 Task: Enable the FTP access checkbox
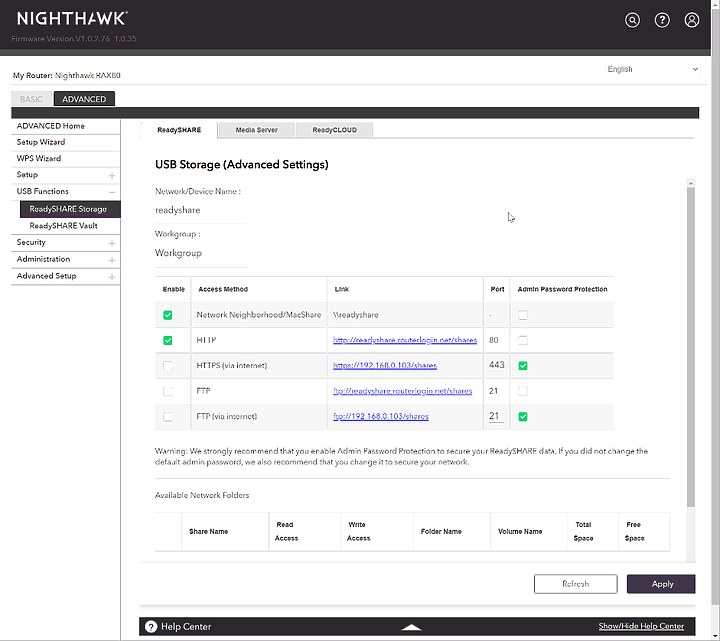click(168, 391)
